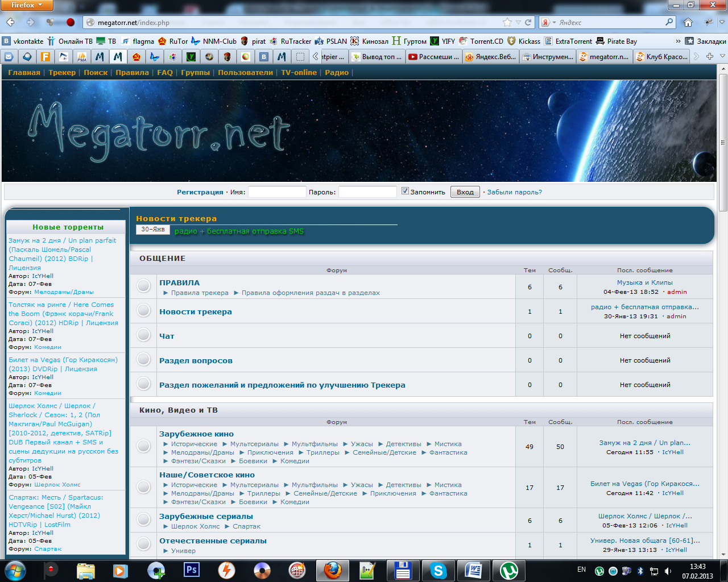728x582 pixels.
Task: Click the search magnifier in Yandex box
Action: point(669,22)
